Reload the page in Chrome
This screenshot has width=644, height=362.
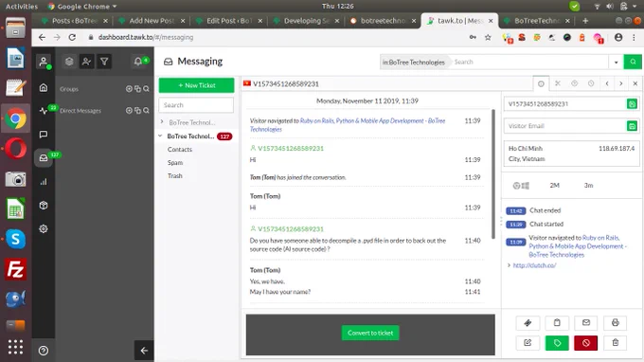(72, 37)
